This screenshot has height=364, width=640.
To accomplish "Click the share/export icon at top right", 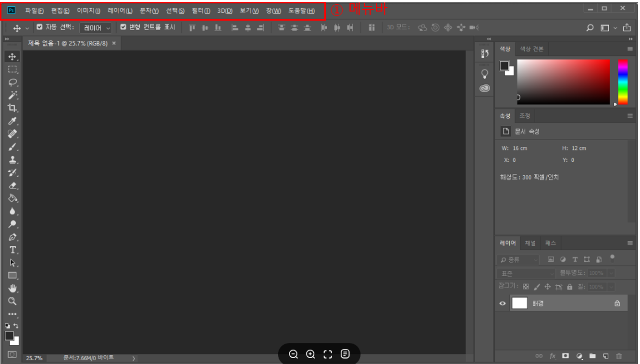I will (627, 28).
